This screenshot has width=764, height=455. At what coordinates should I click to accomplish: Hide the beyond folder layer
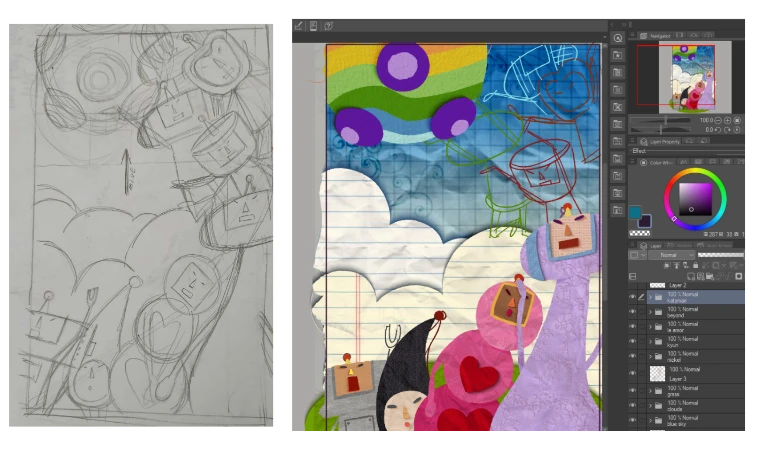click(x=632, y=312)
